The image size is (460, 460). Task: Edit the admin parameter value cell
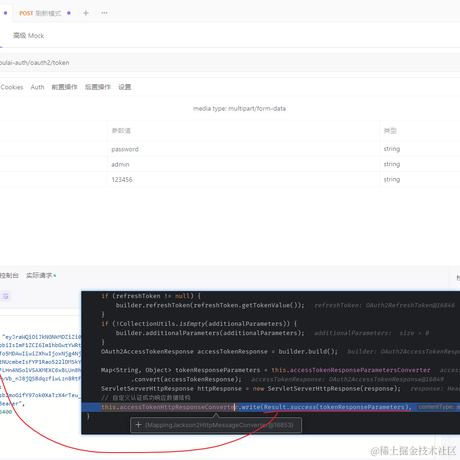tap(244, 164)
